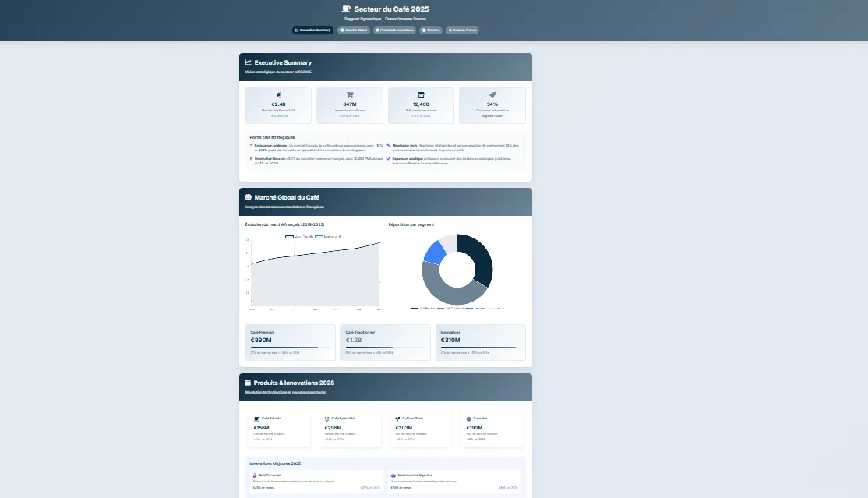Go to the Produits & Innovations nav tab
The width and height of the screenshot is (868, 498).
(395, 30)
